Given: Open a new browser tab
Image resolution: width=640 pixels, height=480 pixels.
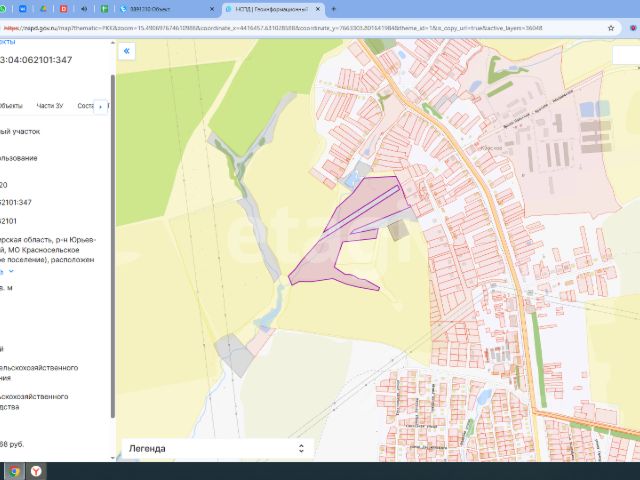Looking at the screenshot, I should coord(333,9).
